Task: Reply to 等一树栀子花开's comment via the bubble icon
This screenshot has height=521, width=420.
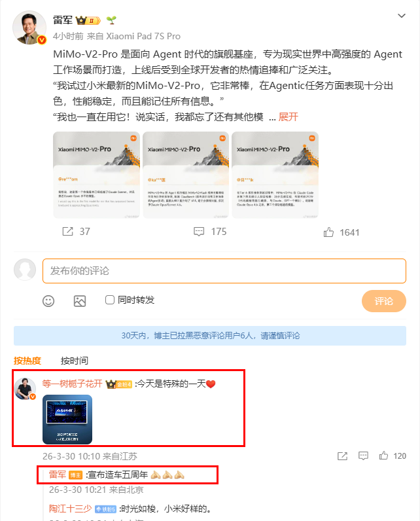Action: click(363, 456)
